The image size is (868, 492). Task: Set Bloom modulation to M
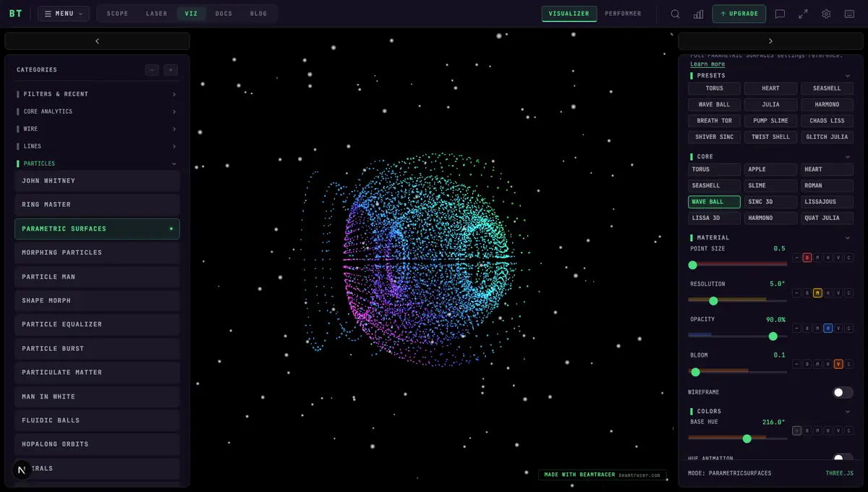coord(817,365)
